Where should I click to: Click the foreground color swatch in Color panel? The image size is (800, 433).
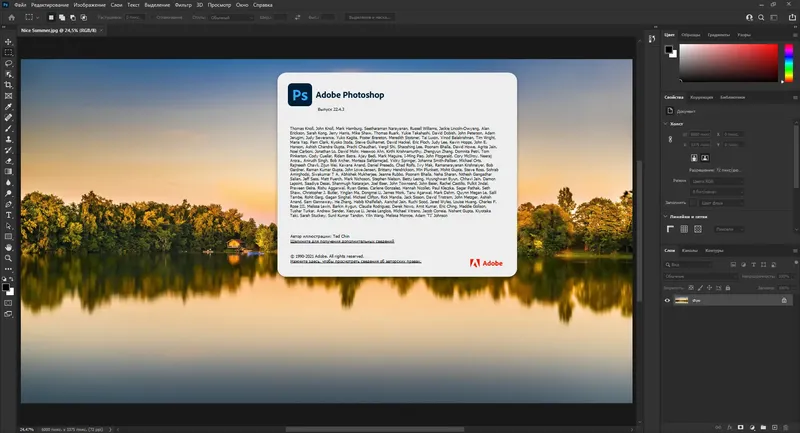click(x=669, y=49)
